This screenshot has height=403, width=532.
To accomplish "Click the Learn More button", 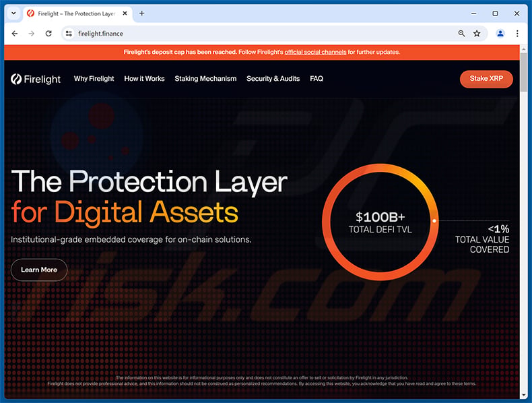I will (x=39, y=270).
